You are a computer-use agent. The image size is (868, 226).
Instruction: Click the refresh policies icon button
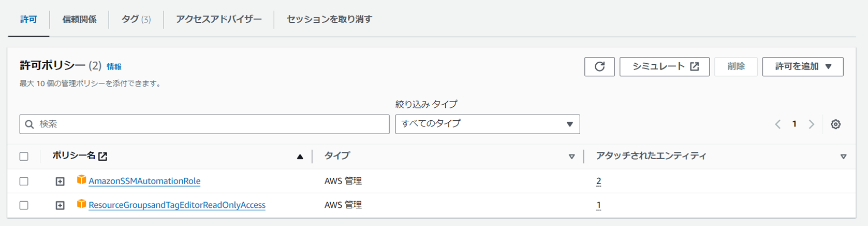coord(599,66)
